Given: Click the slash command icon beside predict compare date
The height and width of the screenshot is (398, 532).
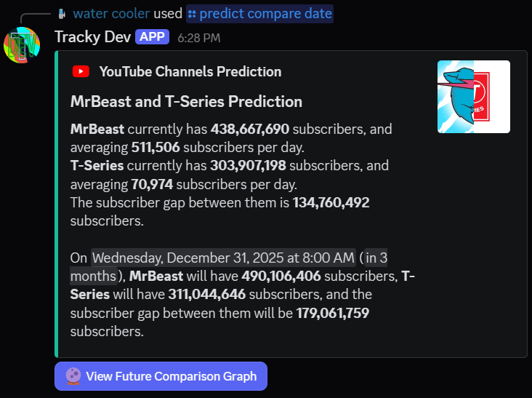Looking at the screenshot, I should [192, 14].
